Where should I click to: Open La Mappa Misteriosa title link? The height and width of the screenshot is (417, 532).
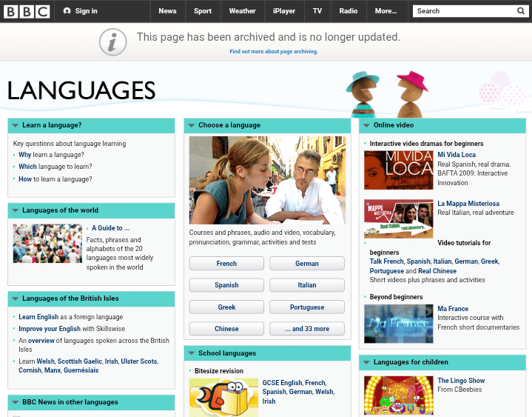[468, 204]
